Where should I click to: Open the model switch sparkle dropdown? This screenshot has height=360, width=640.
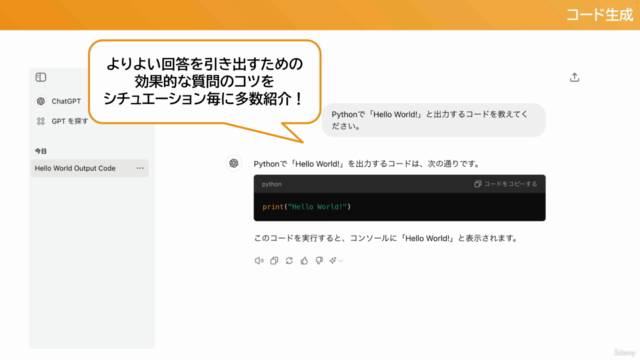click(336, 260)
